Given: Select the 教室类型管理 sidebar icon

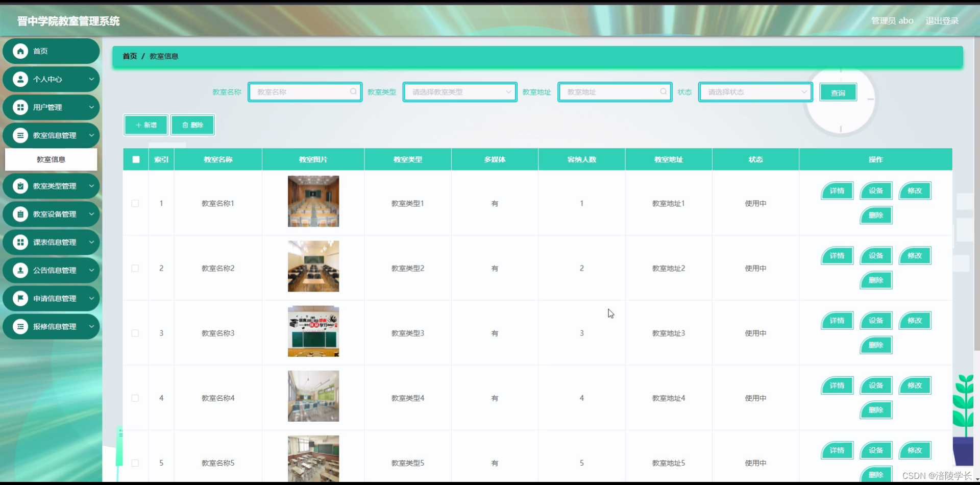Looking at the screenshot, I should (20, 186).
